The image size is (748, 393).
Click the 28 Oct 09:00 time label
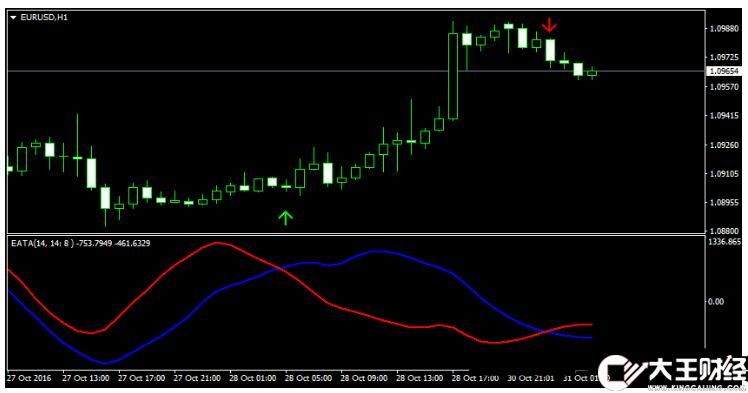point(364,378)
